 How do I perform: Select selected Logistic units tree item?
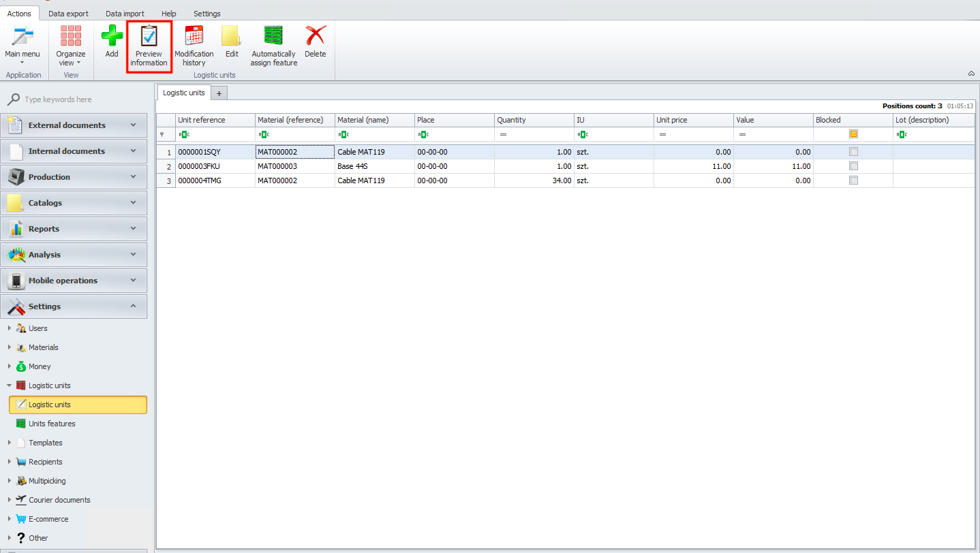pos(78,405)
